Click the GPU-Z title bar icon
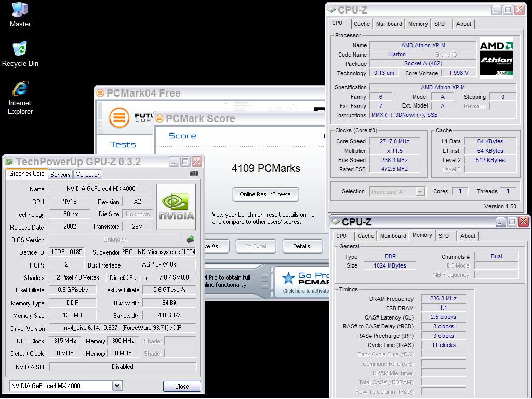This screenshot has width=532, height=399. click(9, 162)
